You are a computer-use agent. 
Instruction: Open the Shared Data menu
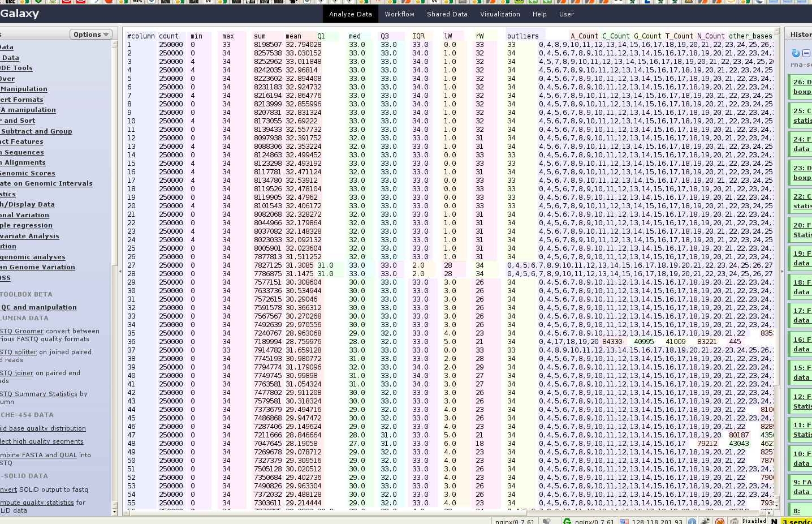[x=447, y=14]
